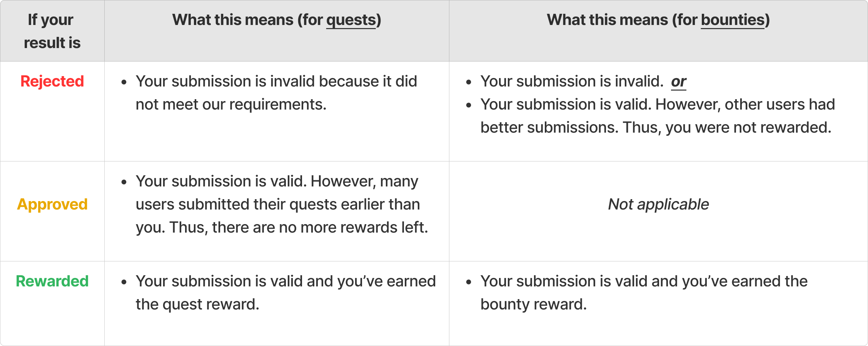Viewport: 868px width, 346px height.
Task: Open the underlined quests link in header
Action: [x=351, y=20]
